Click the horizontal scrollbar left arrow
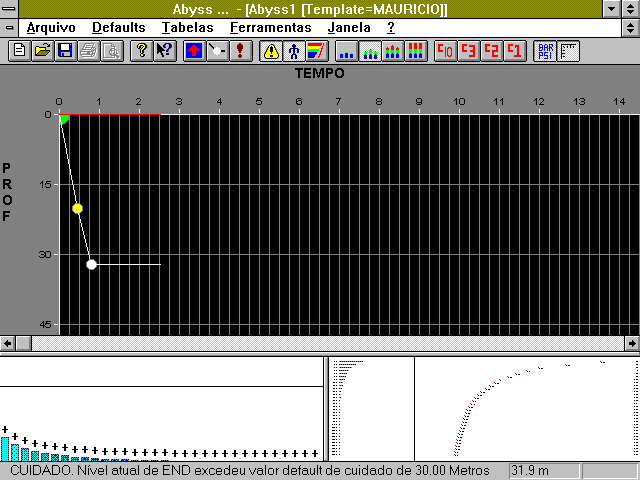This screenshot has width=640, height=480. (x=7, y=343)
